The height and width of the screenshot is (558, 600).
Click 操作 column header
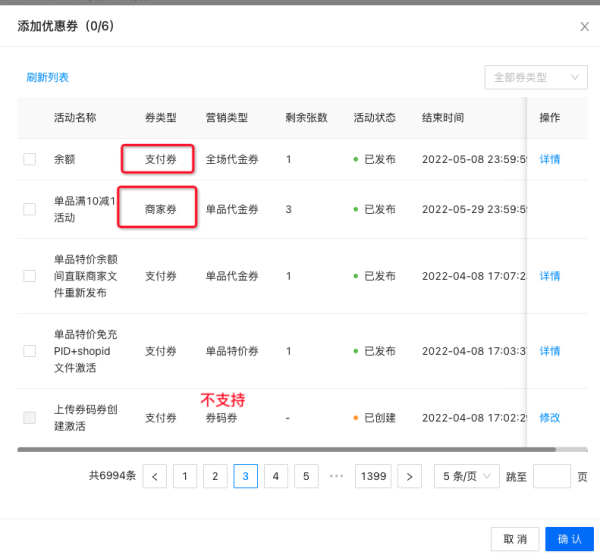pos(550,117)
